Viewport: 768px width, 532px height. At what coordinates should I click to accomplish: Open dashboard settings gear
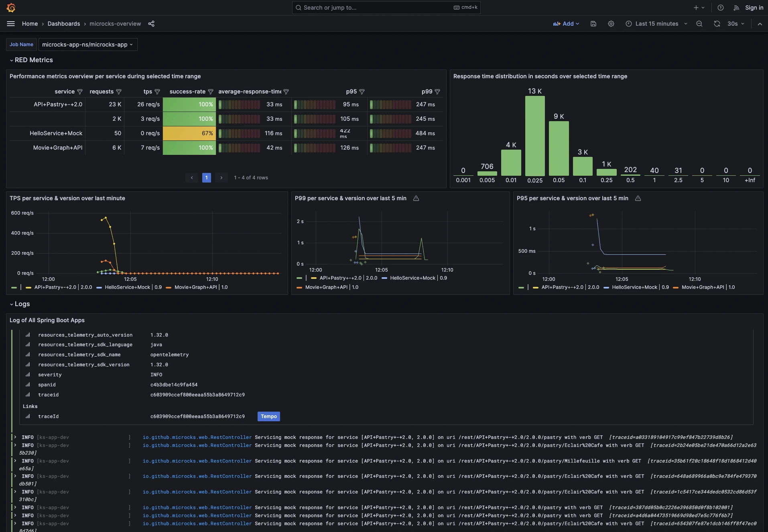point(611,24)
